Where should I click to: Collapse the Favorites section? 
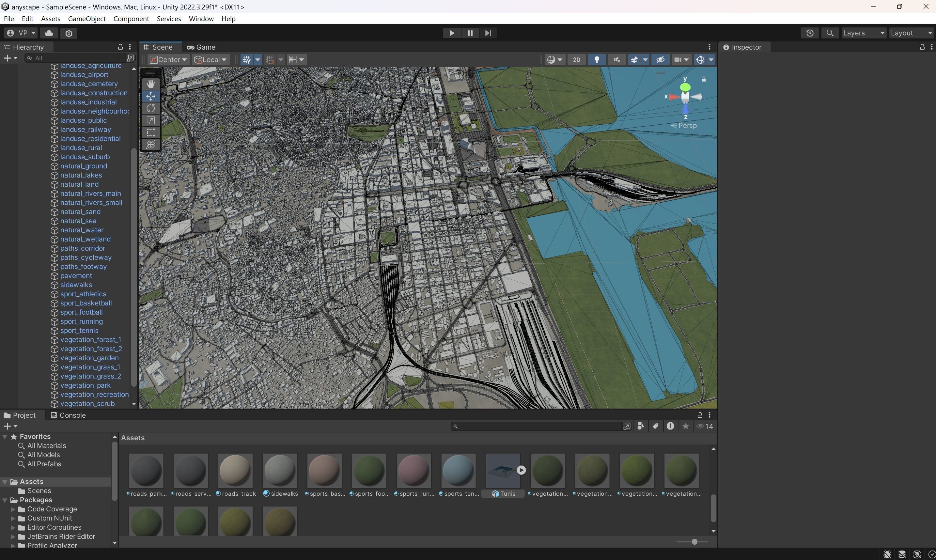5,437
